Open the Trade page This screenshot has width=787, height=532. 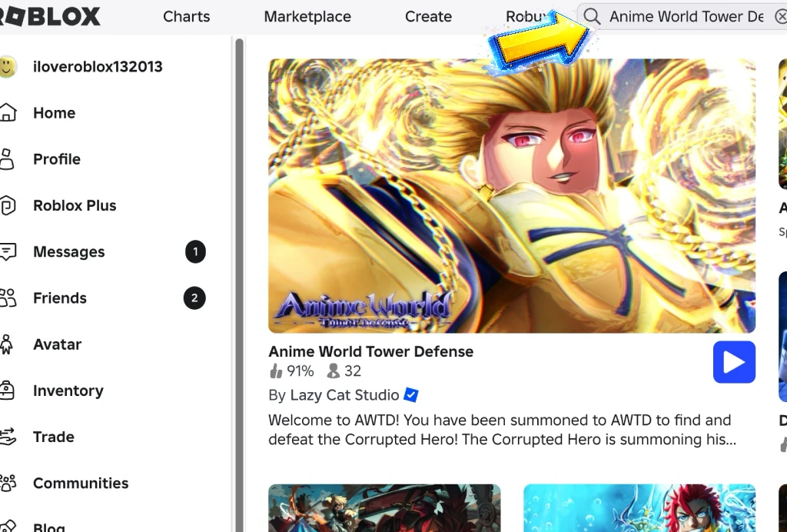coord(54,437)
